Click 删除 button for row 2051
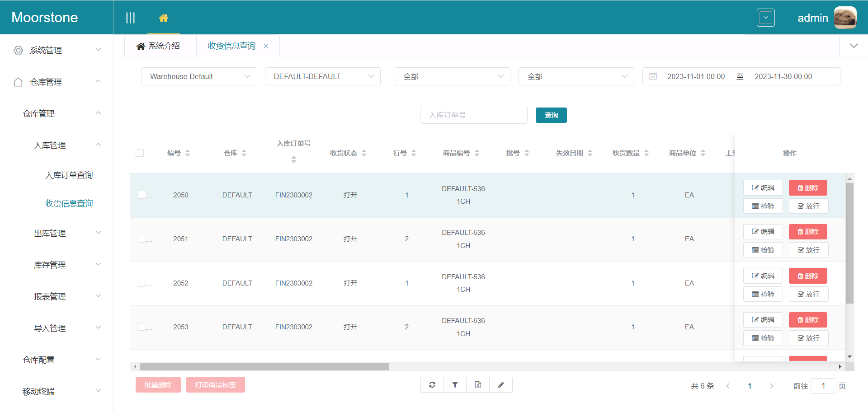Viewport: 868px width, 412px height. (x=808, y=232)
